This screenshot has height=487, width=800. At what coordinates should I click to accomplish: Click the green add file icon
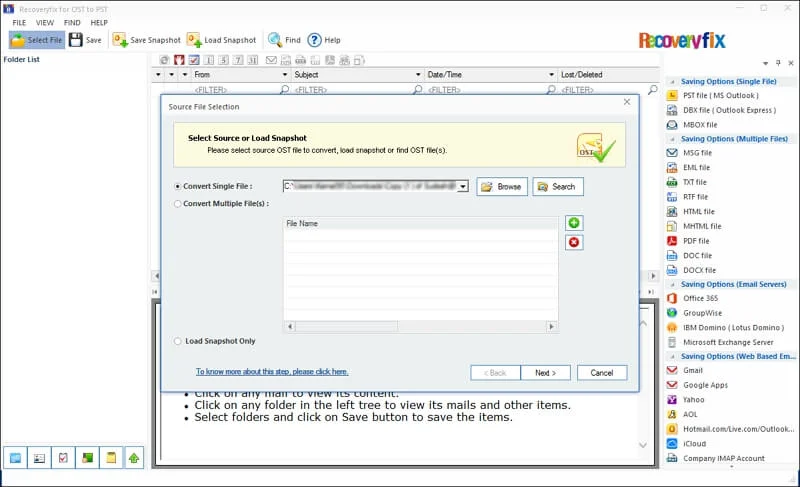tap(574, 223)
